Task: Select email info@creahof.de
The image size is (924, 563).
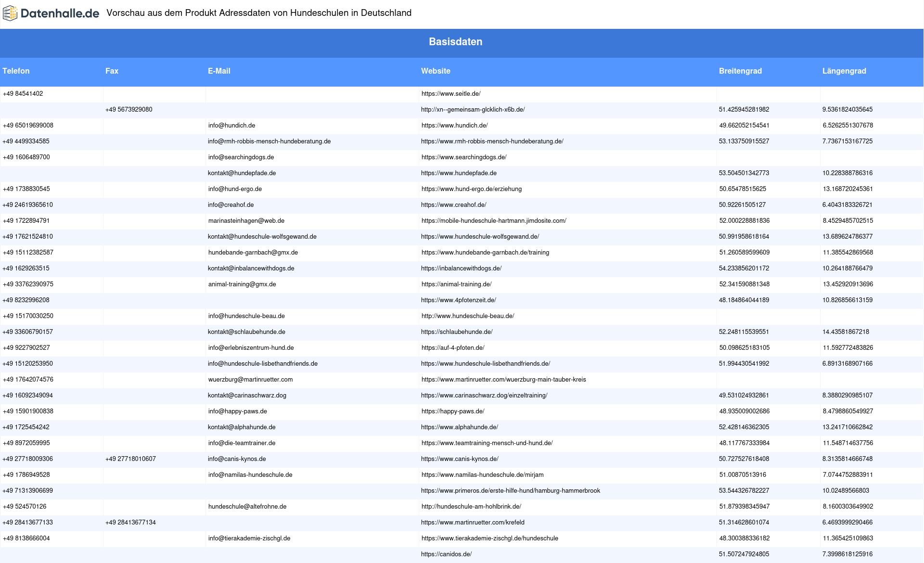Action: coord(231,205)
